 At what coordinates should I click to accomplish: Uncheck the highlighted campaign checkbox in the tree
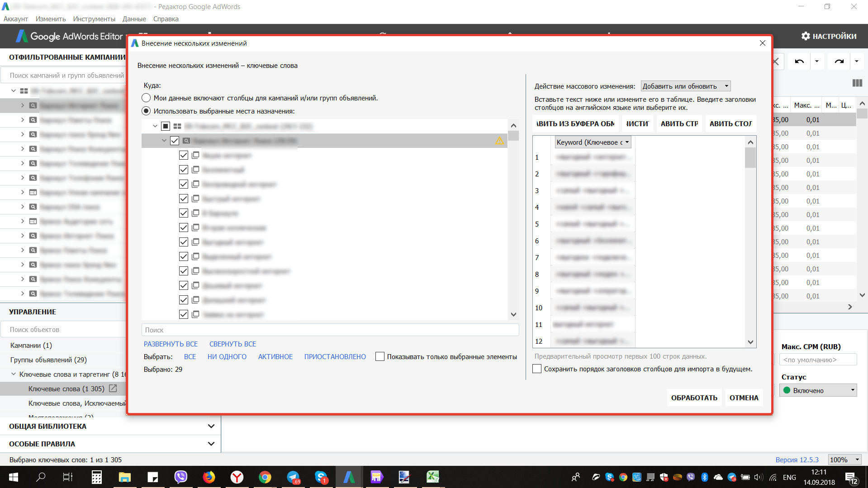click(175, 141)
